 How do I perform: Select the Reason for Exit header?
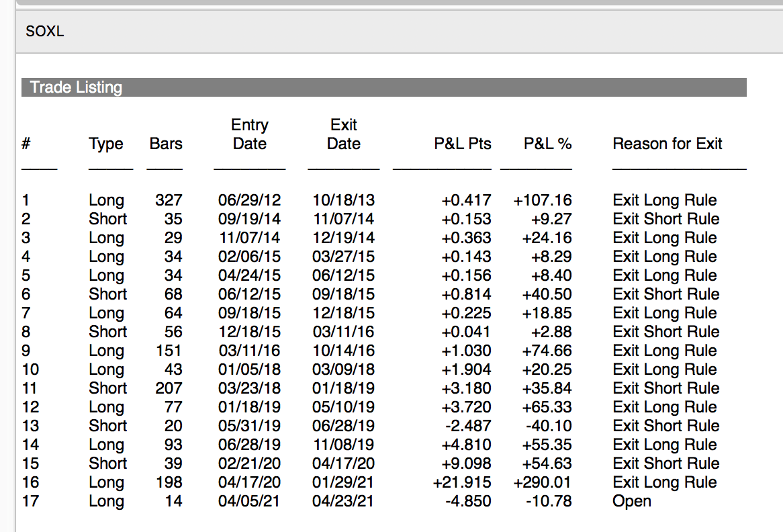pos(667,144)
